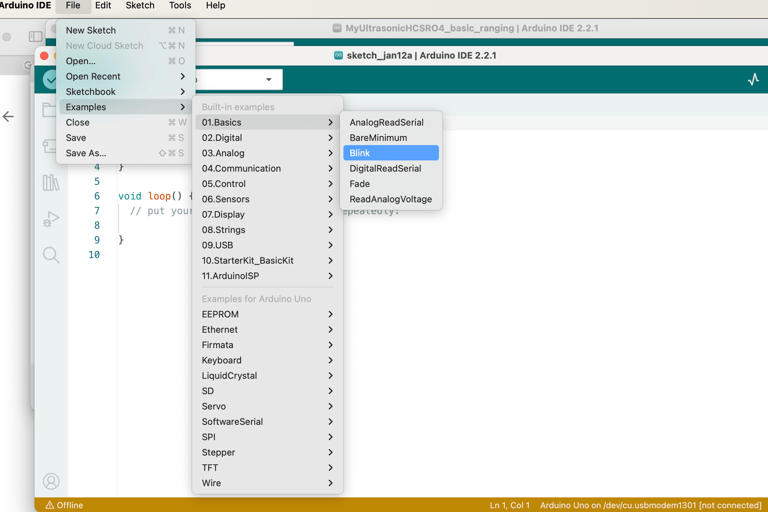Choose Close in the File menu
Viewport: 768px width, 512px height.
click(x=125, y=122)
